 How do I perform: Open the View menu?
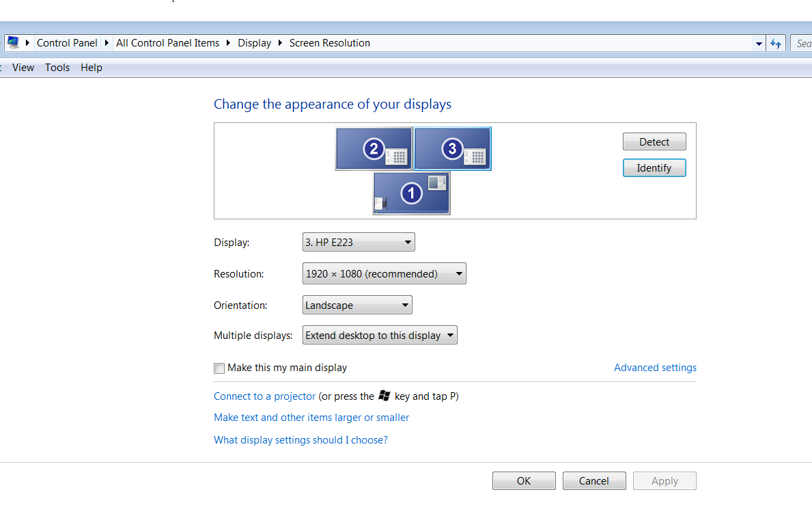point(23,68)
